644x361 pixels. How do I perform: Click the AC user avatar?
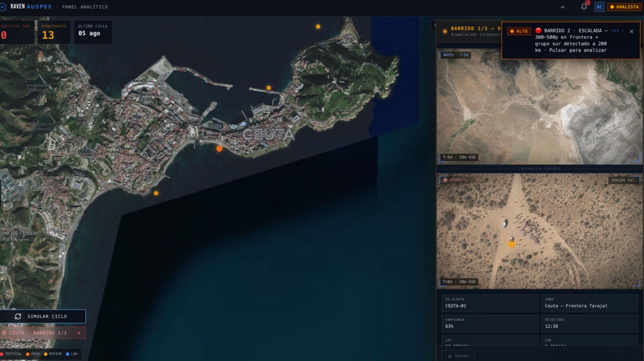click(x=599, y=7)
